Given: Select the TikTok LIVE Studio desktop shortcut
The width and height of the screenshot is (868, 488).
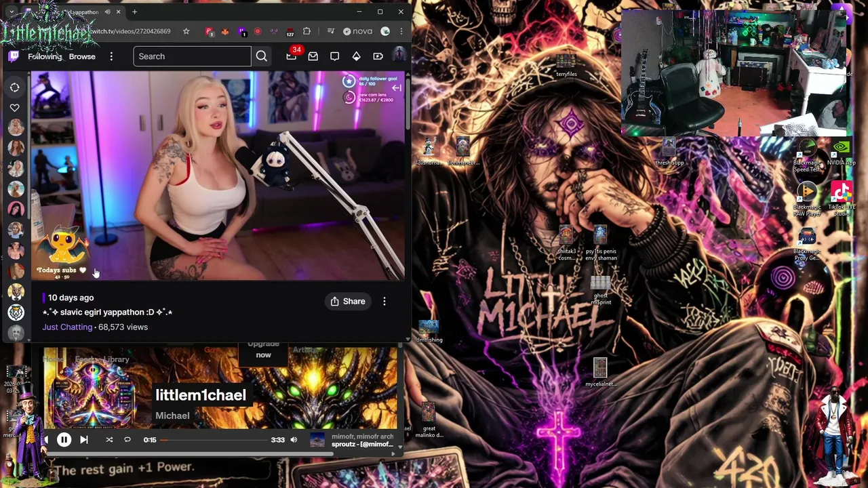Looking at the screenshot, I should coord(841,199).
